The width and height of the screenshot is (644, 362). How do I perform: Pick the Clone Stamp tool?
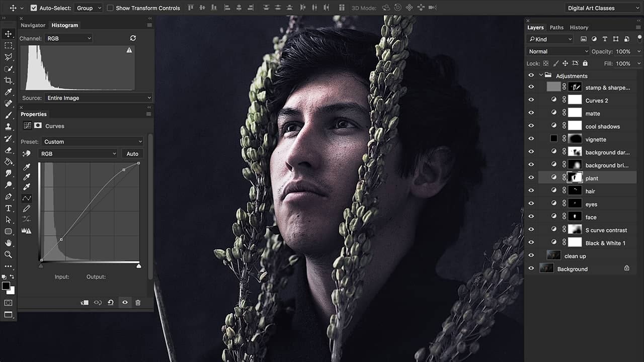(8, 127)
